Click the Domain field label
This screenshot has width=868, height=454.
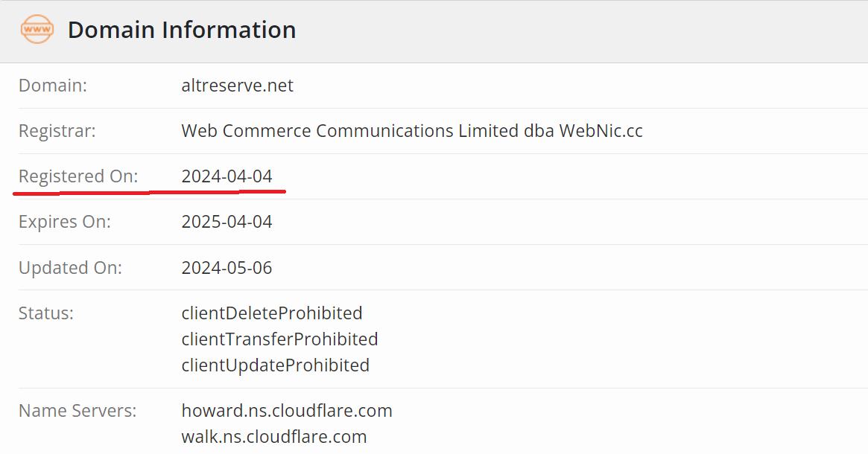coord(53,86)
